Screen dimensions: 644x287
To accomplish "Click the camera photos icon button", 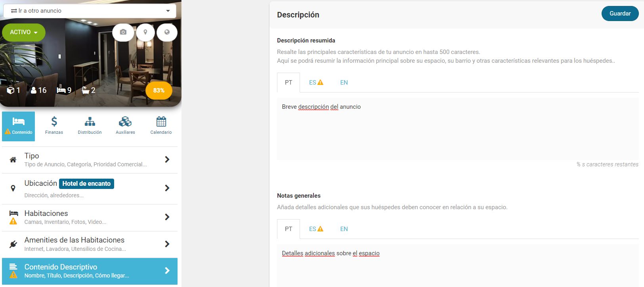I will 123,32.
